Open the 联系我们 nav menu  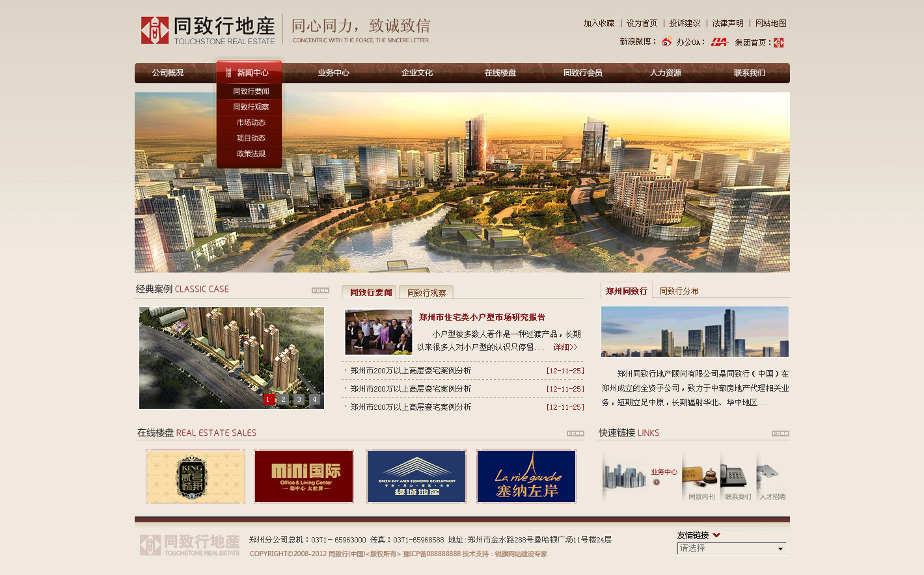click(750, 73)
